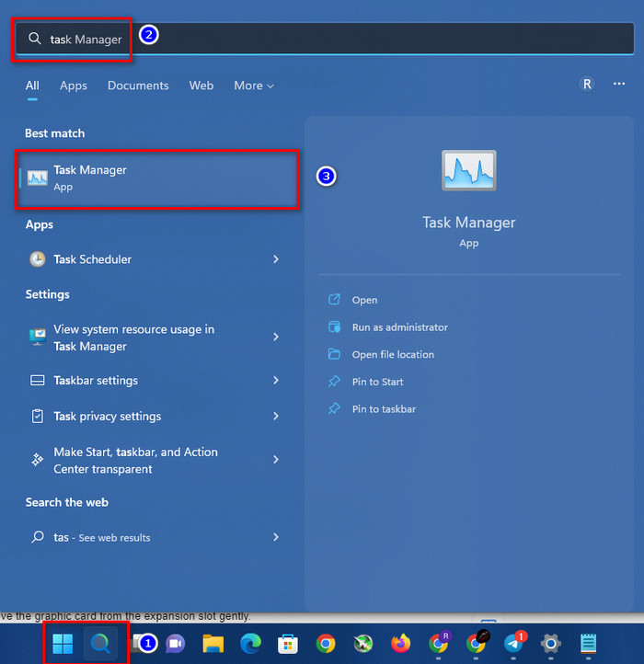This screenshot has width=644, height=664.
Task: Click the Search magnifier icon on taskbar
Action: [100, 643]
